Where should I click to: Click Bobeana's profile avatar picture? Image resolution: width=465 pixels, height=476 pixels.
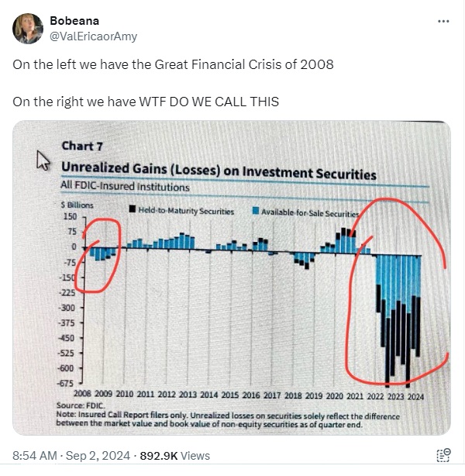click(28, 29)
